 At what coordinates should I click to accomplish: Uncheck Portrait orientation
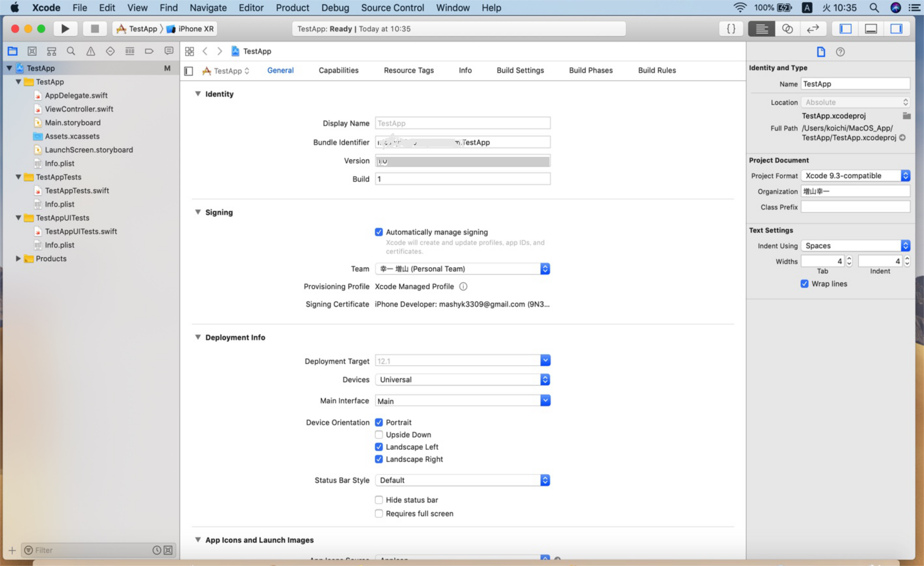(x=379, y=423)
